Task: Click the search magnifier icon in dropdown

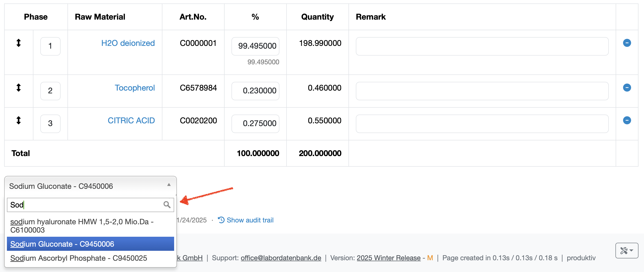Action: [x=167, y=204]
